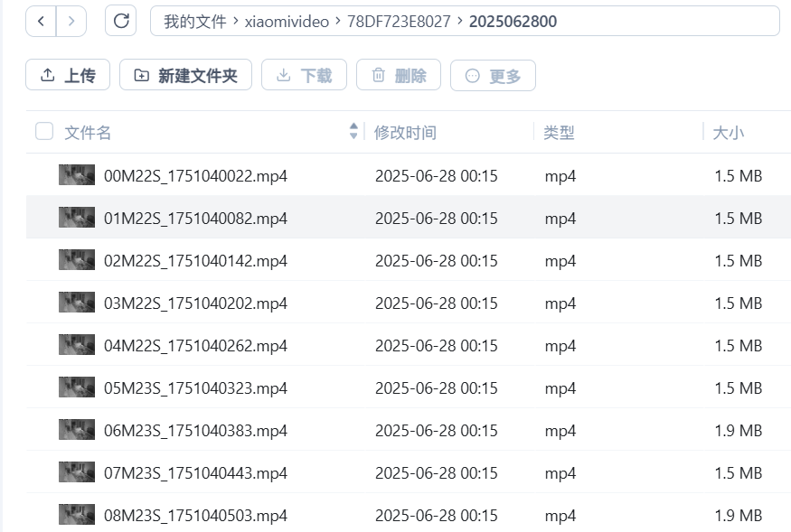Click the 1.5 MB size of 07M23S file

click(x=738, y=473)
